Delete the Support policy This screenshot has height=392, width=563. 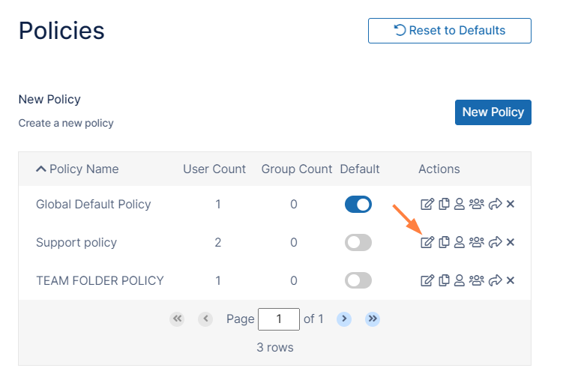coord(511,242)
